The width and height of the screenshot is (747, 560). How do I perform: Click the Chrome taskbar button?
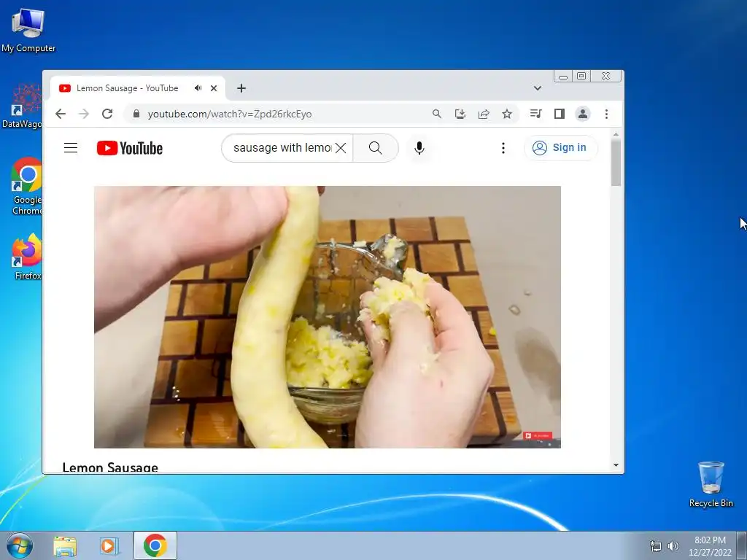tap(155, 545)
